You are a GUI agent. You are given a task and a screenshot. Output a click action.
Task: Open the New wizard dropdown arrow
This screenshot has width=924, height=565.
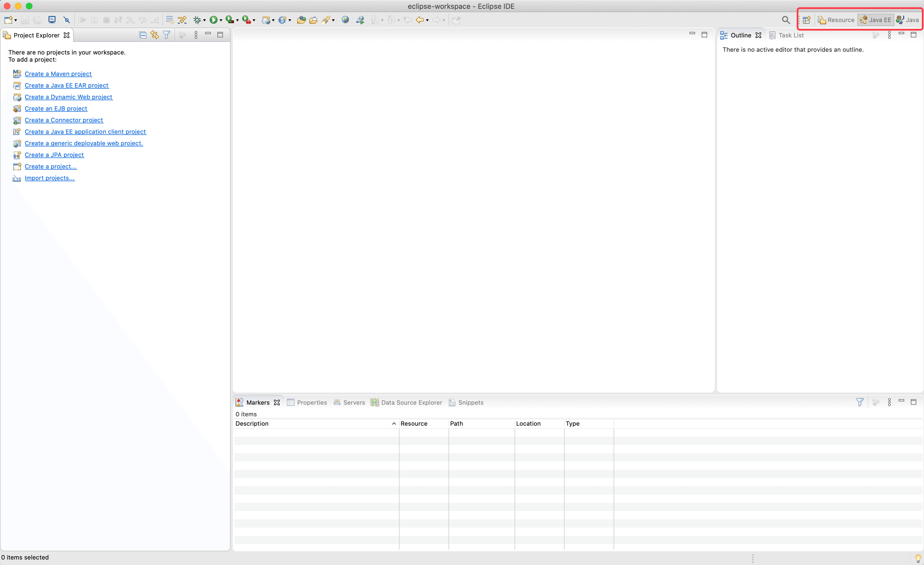pyautogui.click(x=15, y=20)
